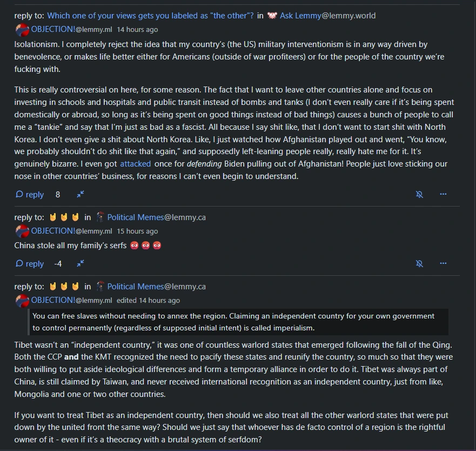476x451 pixels.
Task: Mute notifications on the isolationism comment
Action: (x=420, y=194)
